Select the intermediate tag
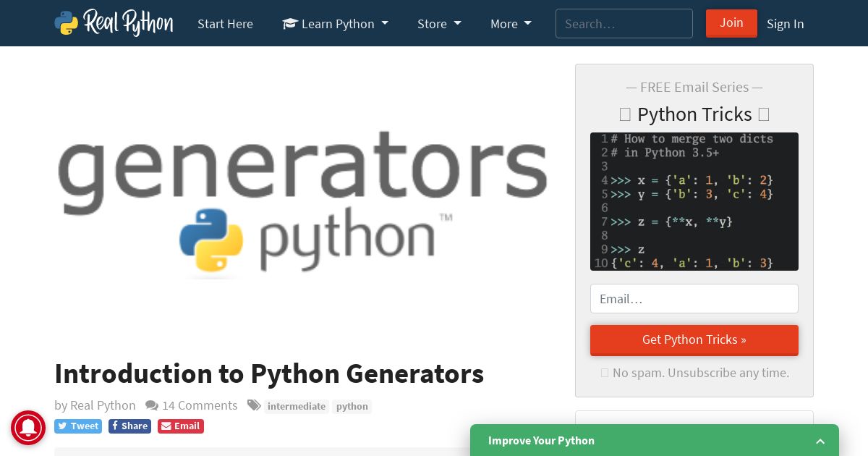 pos(297,406)
